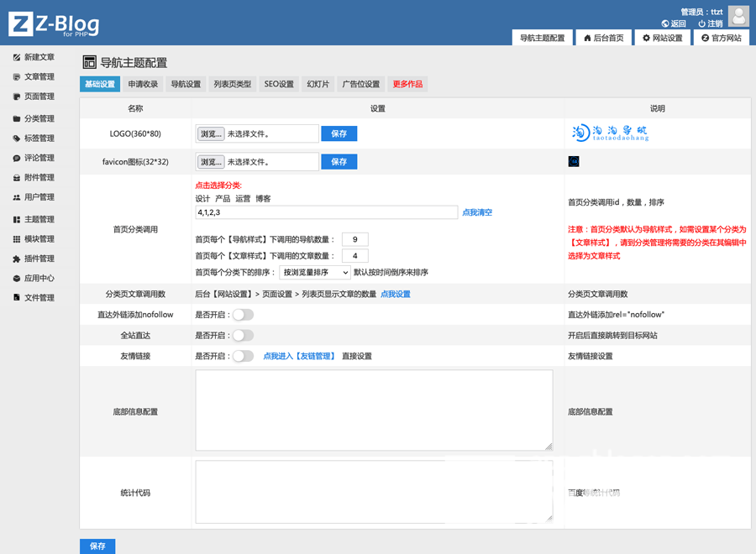The height and width of the screenshot is (554, 756).
Task: Switch to the 幻灯片 tab
Action: 318,84
